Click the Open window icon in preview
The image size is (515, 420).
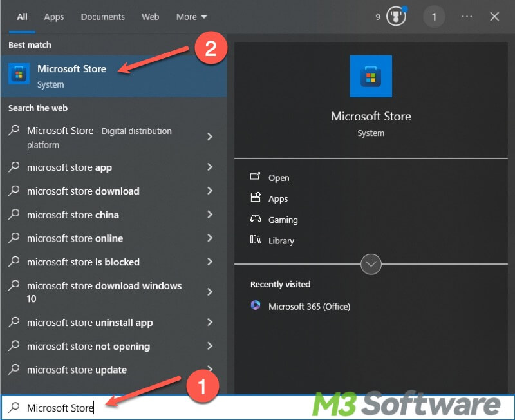(x=255, y=177)
